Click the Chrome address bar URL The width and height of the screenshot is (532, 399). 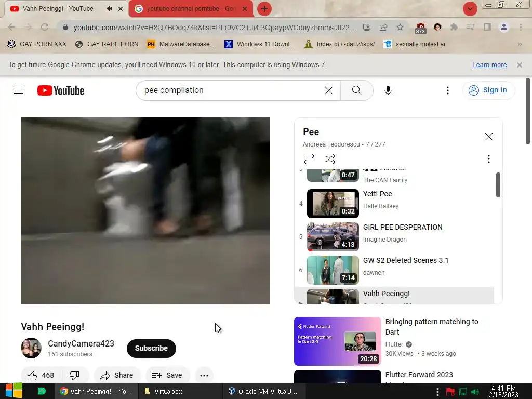point(215,28)
